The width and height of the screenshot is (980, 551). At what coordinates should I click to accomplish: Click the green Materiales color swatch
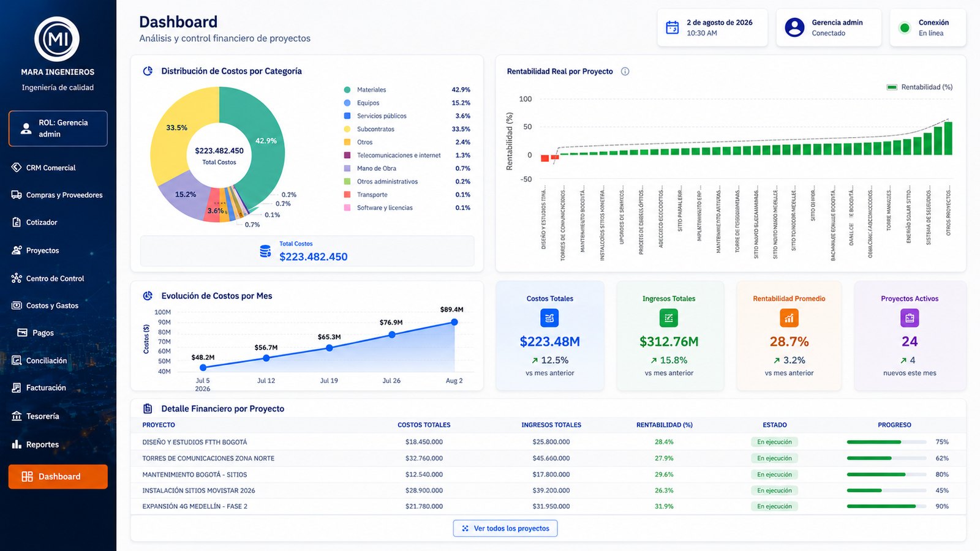pos(347,90)
